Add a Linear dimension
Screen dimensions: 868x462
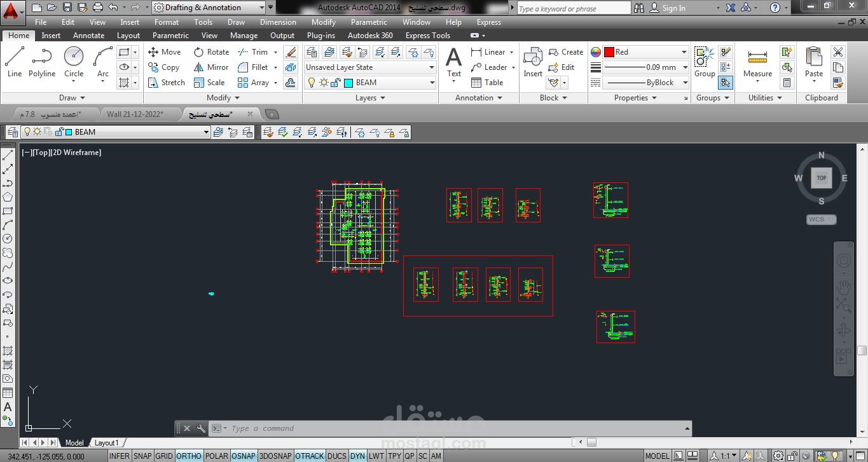[488, 52]
